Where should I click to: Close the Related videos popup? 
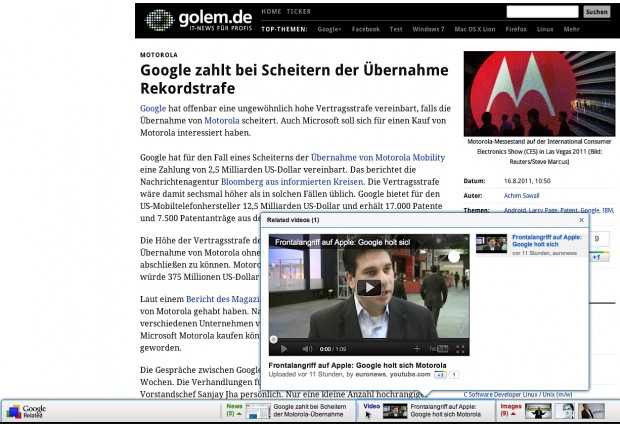tap(581, 220)
